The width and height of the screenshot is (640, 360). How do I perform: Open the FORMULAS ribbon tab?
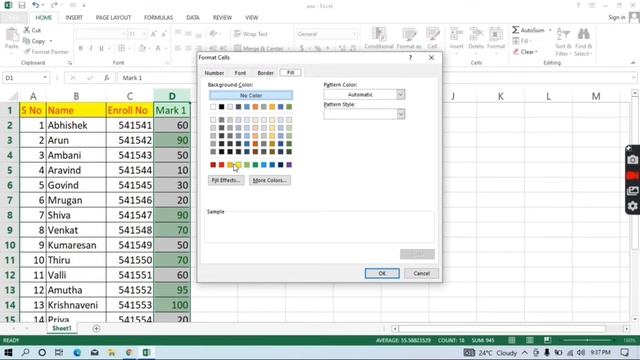pyautogui.click(x=158, y=18)
